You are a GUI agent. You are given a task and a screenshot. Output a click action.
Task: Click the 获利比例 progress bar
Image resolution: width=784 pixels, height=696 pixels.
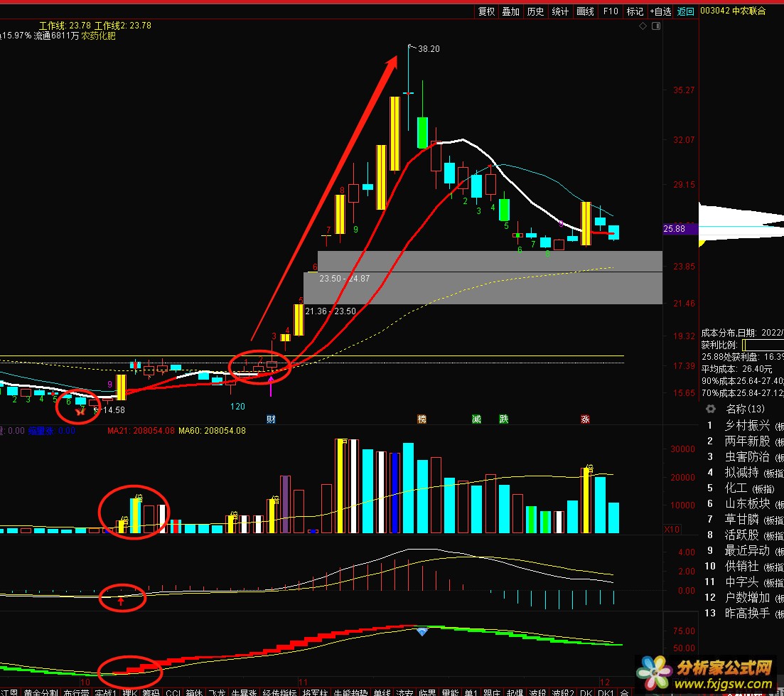[x=763, y=345]
